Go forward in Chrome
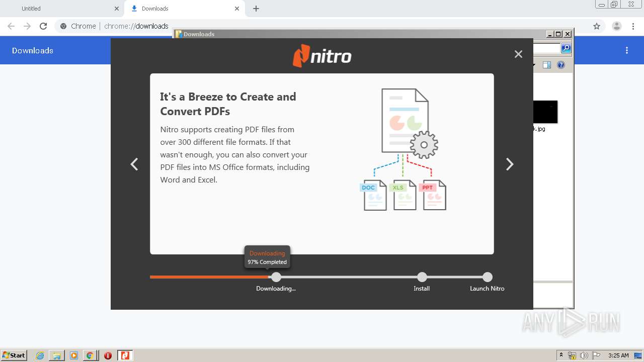Screen dimensions: 644x362 coord(27,26)
